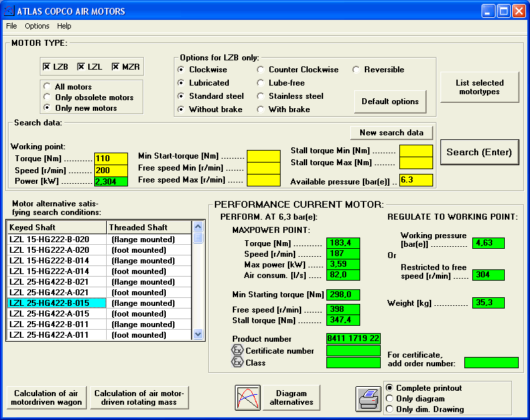Select Only diagram printout option

pyautogui.click(x=390, y=399)
